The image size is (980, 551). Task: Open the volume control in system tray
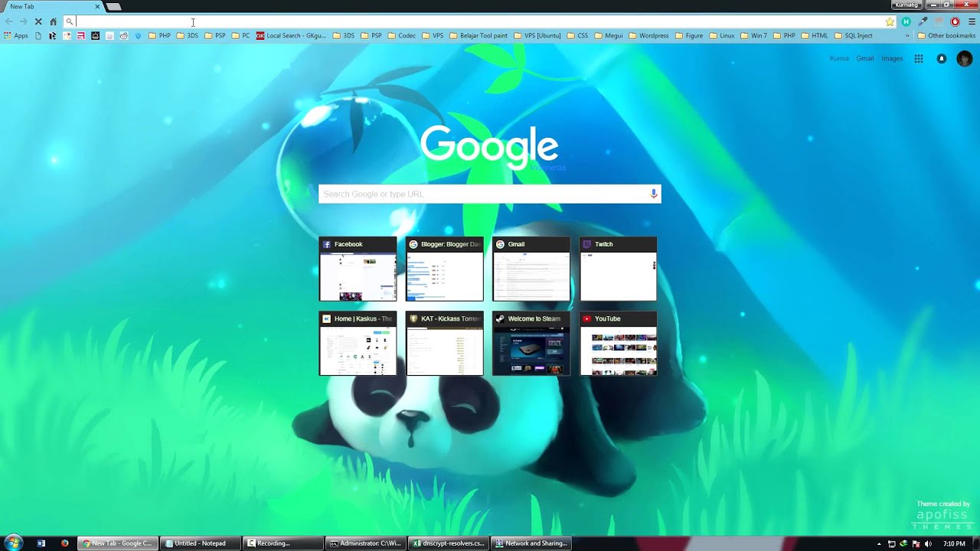point(928,543)
